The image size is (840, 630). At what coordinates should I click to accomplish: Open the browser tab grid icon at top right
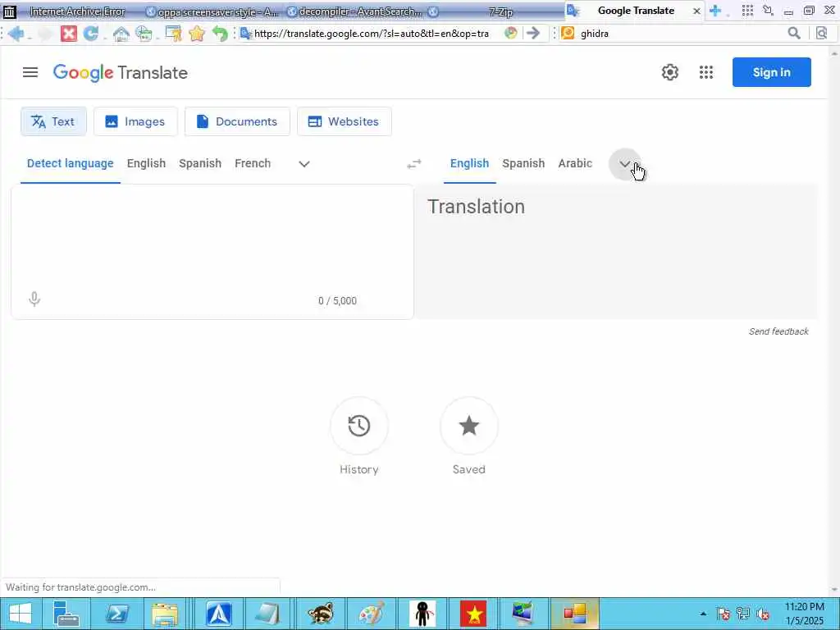(747, 10)
